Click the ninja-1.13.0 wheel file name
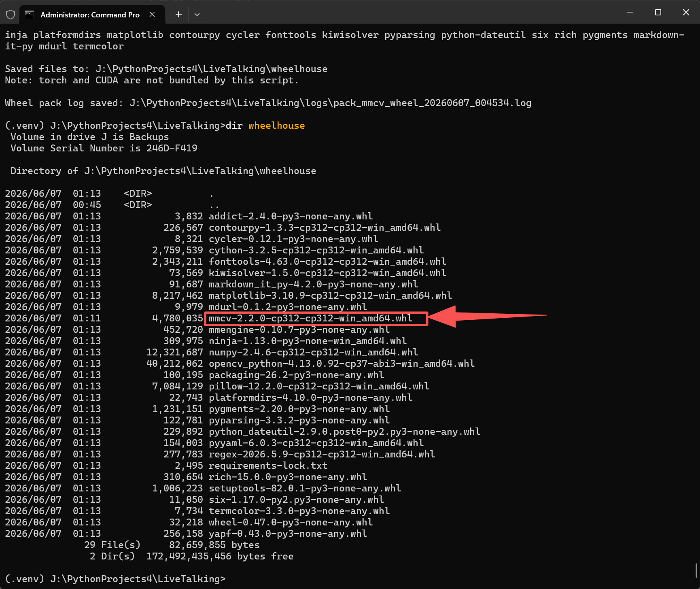700x589 pixels. tap(308, 341)
